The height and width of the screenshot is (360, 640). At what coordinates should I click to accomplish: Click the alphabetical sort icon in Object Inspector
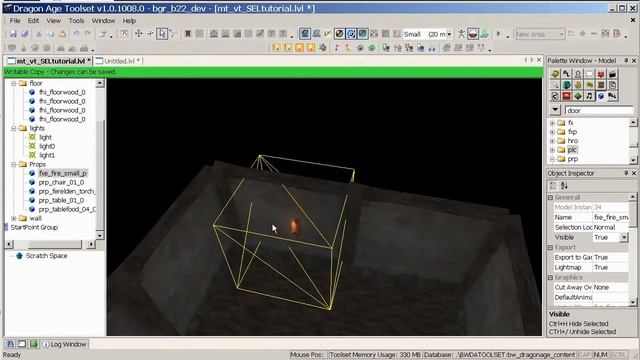coord(564,185)
